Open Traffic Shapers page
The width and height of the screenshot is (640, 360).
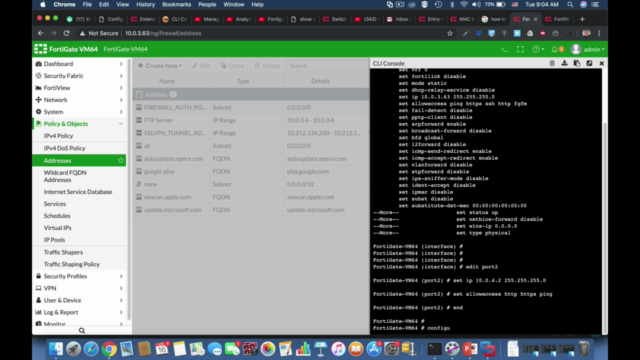coord(63,252)
